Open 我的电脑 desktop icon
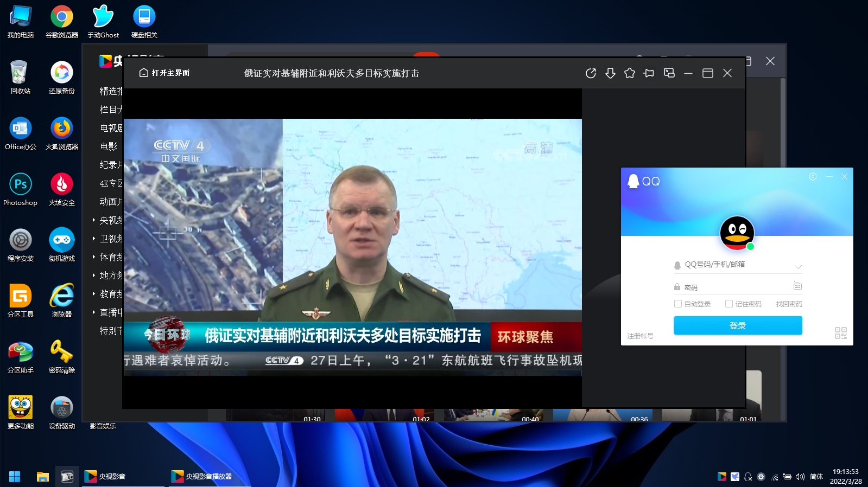 point(21,22)
